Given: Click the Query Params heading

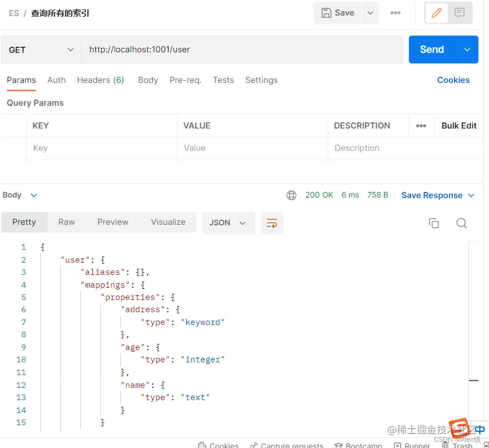Looking at the screenshot, I should (35, 103).
